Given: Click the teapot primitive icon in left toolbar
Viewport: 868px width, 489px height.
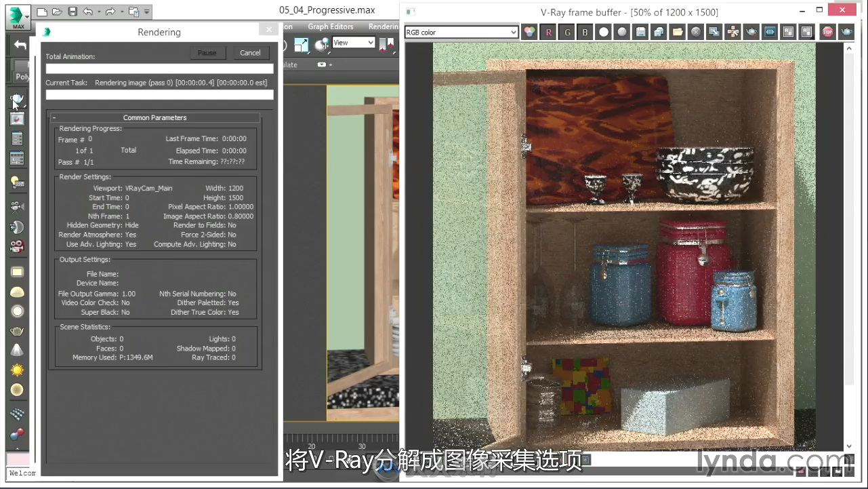Looking at the screenshot, I should (x=18, y=331).
